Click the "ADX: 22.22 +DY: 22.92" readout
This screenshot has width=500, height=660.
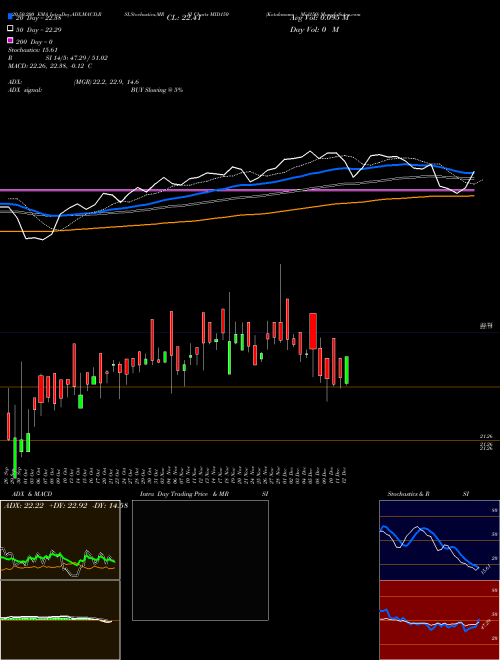(45, 506)
